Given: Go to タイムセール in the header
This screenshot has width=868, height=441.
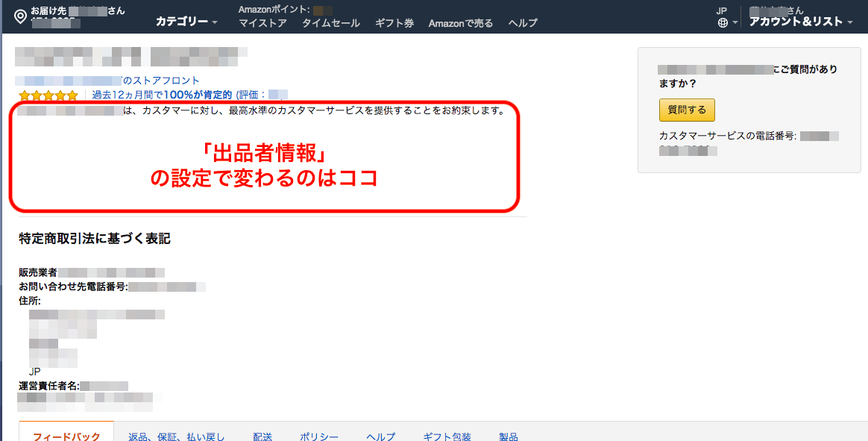Looking at the screenshot, I should click(x=330, y=23).
